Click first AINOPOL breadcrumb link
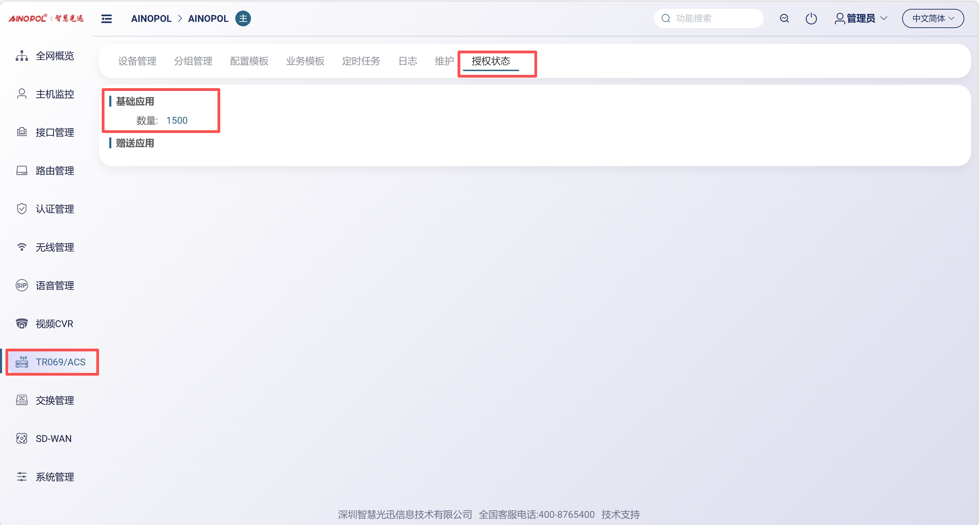Image resolution: width=980 pixels, height=525 pixels. click(x=151, y=19)
